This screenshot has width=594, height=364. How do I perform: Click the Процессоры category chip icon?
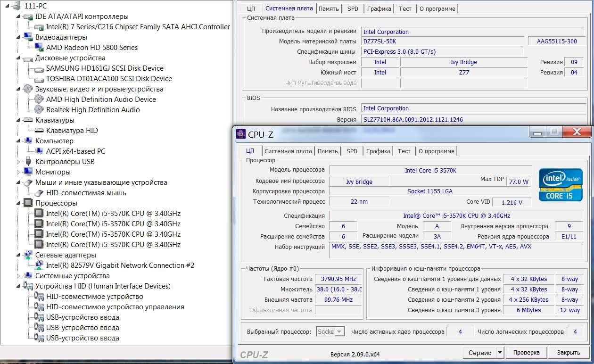(x=27, y=203)
